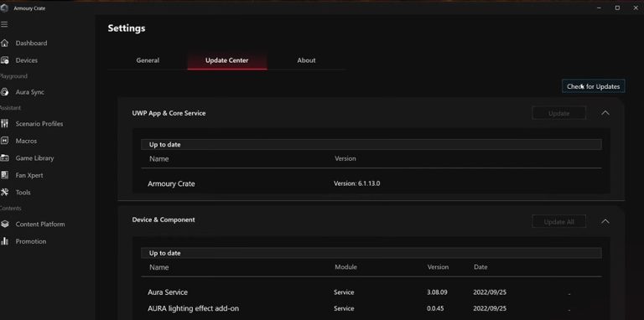
Task: Collapse the Device & Component section
Action: 605,221
